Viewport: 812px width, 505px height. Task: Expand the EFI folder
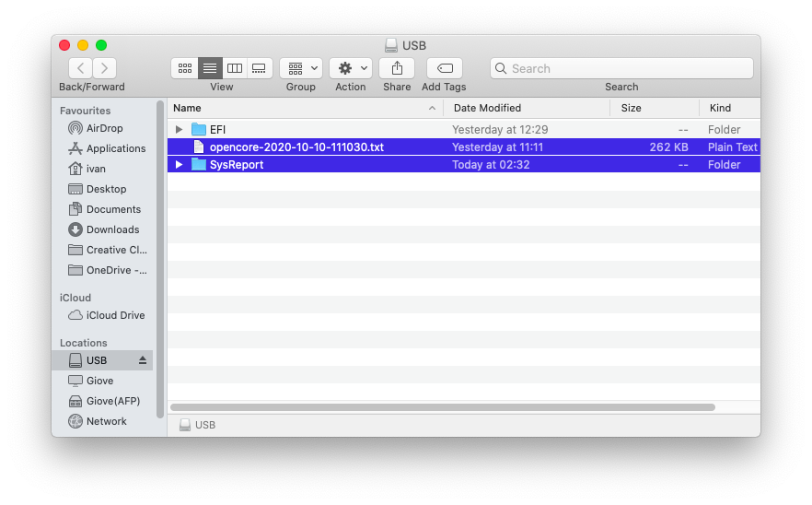(x=179, y=129)
